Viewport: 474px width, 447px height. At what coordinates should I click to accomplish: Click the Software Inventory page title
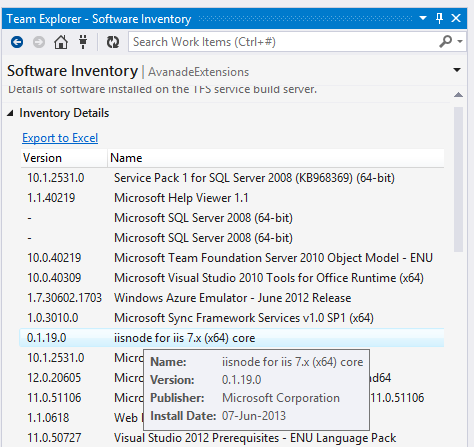pyautogui.click(x=73, y=71)
